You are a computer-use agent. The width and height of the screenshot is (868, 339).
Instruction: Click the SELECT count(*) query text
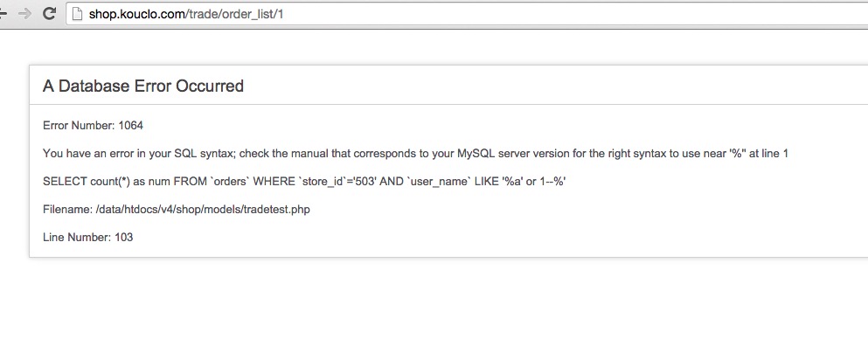click(304, 182)
